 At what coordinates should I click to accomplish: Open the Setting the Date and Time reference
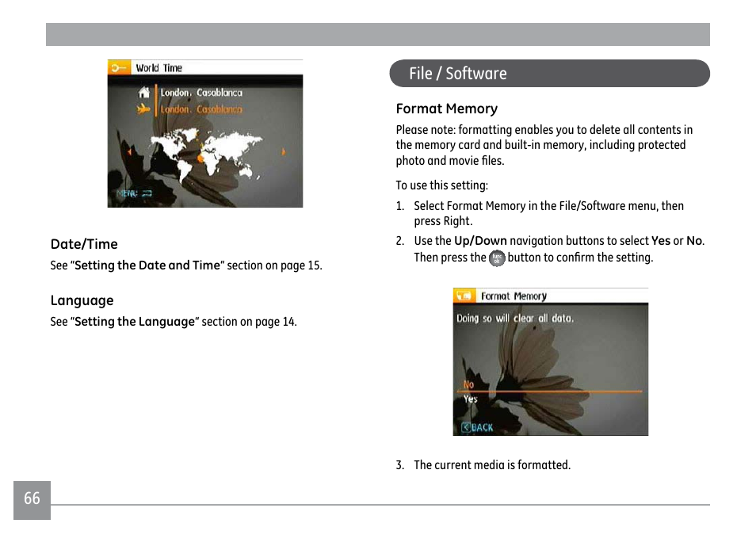[x=147, y=265]
